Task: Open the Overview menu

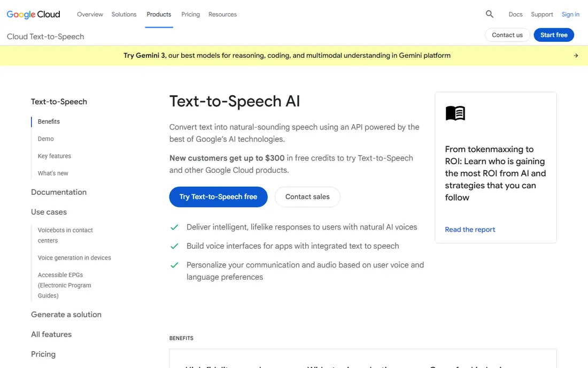Action: point(90,14)
